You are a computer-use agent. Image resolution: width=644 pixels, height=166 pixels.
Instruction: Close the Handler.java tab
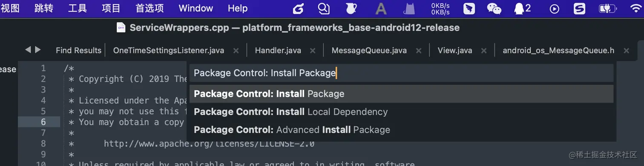coord(313,51)
